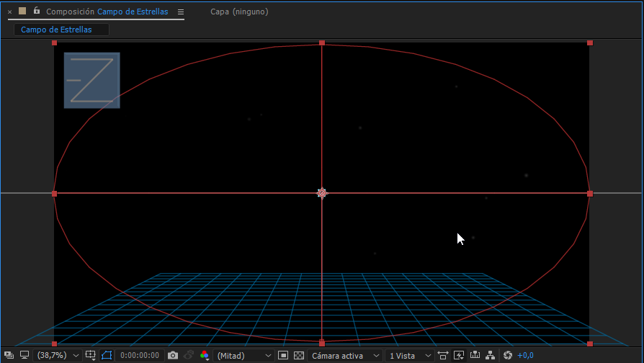Open the composition flowchart icon
644x363 pixels.
click(491, 355)
